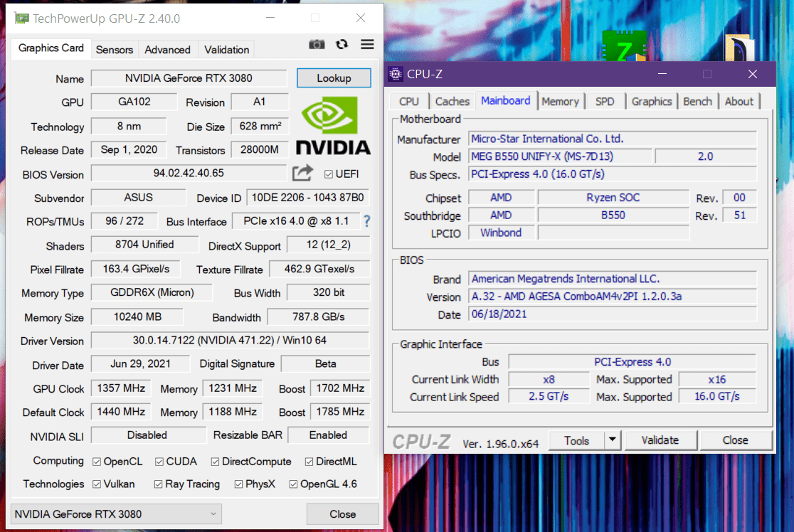Select CPU-Z BIOS version text

point(576,296)
